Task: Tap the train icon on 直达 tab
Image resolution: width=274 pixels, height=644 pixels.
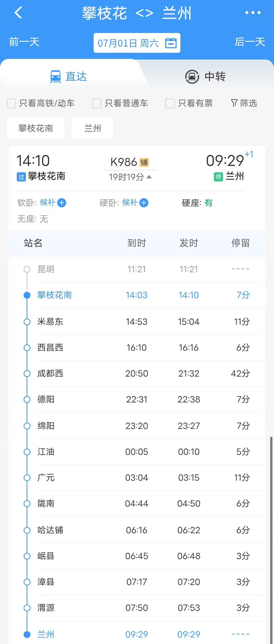Action: coord(55,76)
